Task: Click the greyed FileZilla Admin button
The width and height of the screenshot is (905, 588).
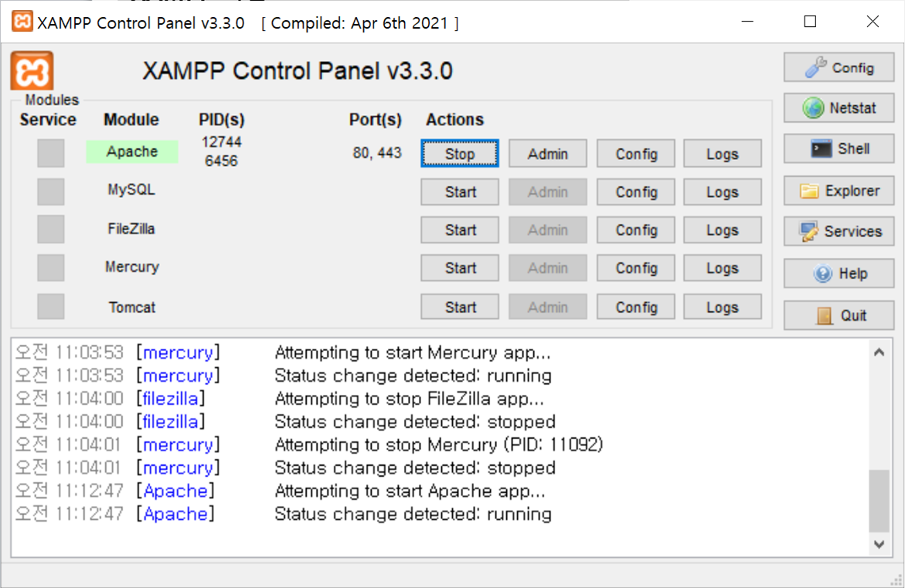Action: (x=548, y=229)
